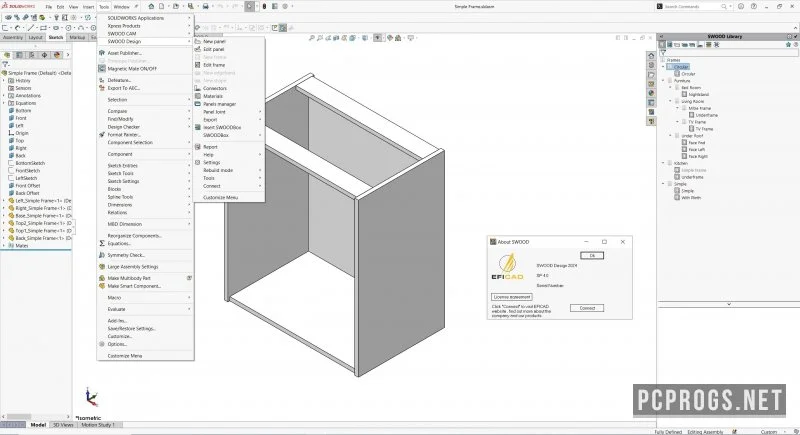Click the Print icon in top toolbar
This screenshot has height=435, width=800.
[x=206, y=7]
